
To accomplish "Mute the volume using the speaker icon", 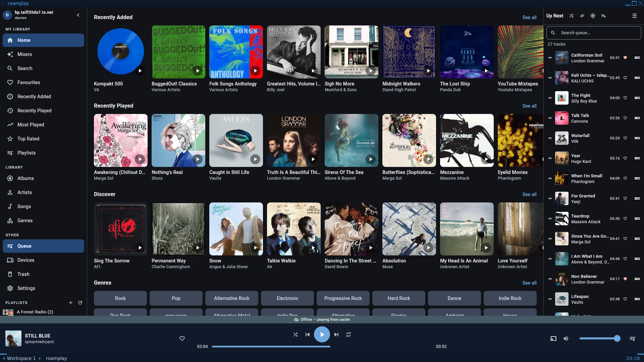I will 566,339.
